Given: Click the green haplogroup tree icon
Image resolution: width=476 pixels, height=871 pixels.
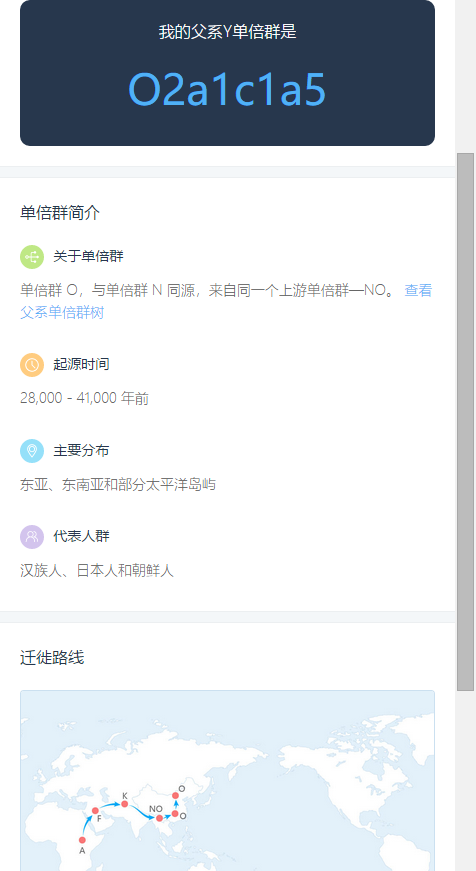Looking at the screenshot, I should [32, 257].
